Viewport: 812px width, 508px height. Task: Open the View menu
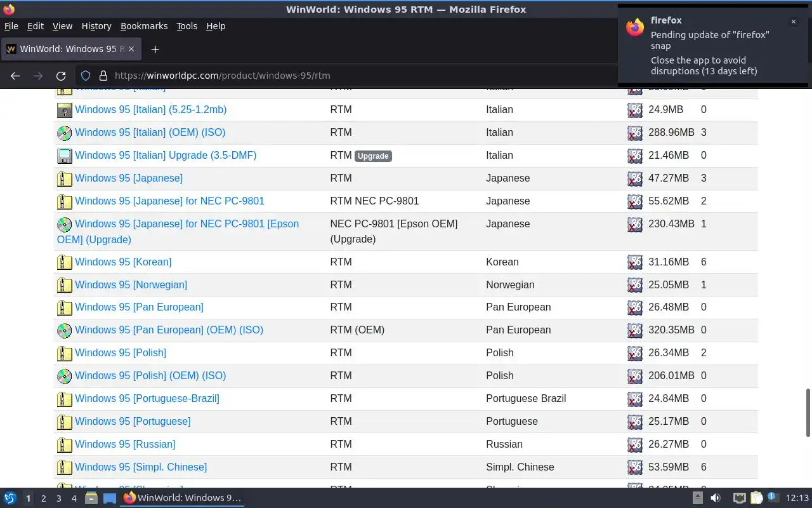pyautogui.click(x=62, y=26)
